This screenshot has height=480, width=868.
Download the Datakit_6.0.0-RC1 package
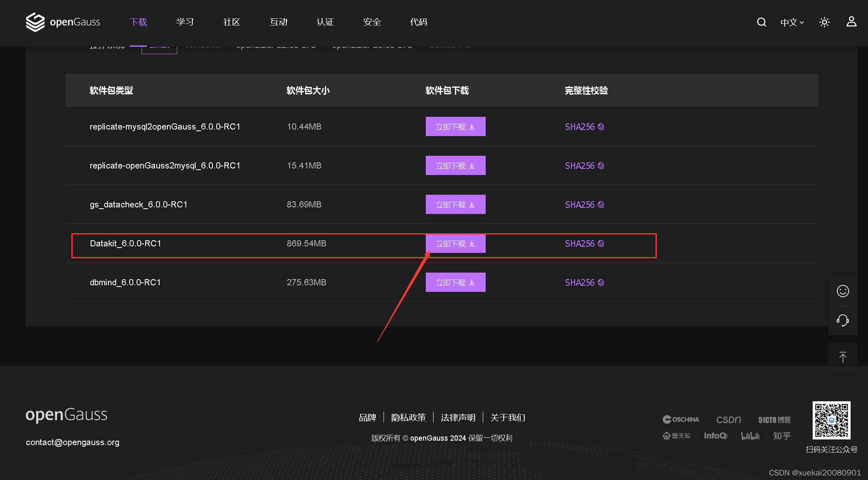pos(455,244)
